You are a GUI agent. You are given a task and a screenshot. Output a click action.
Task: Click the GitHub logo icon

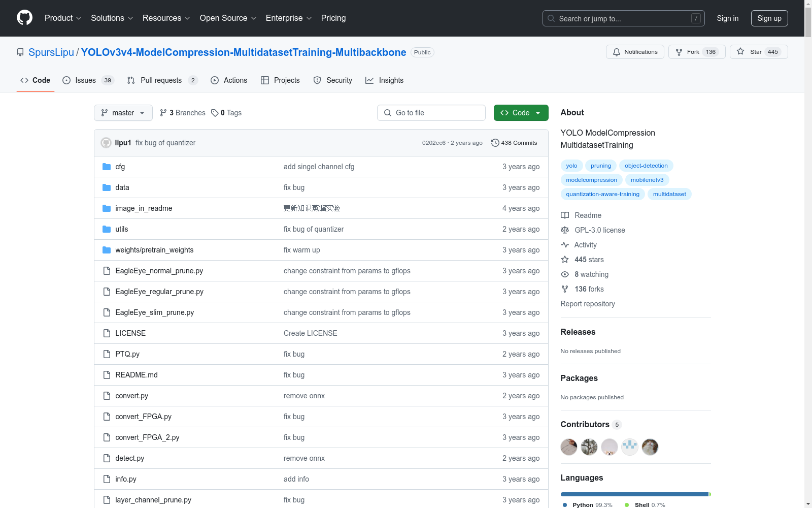24,18
